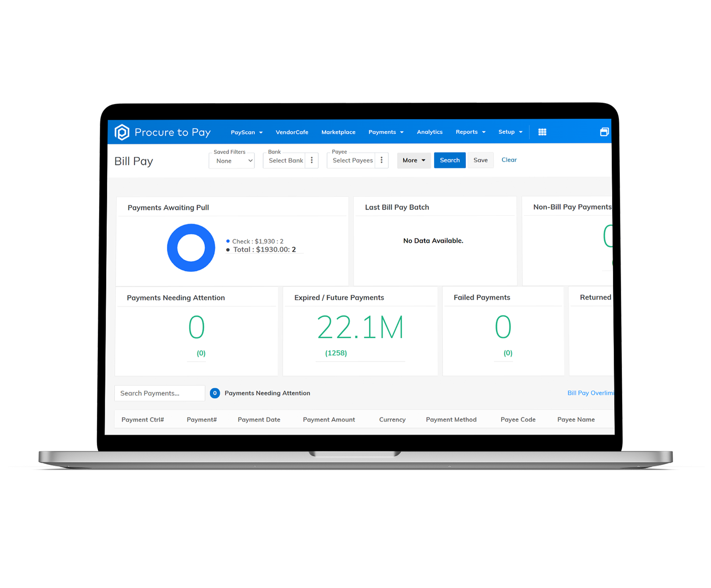Open the apps grid icon in the navbar
Viewport: 711px width, 588px height.
pos(542,132)
